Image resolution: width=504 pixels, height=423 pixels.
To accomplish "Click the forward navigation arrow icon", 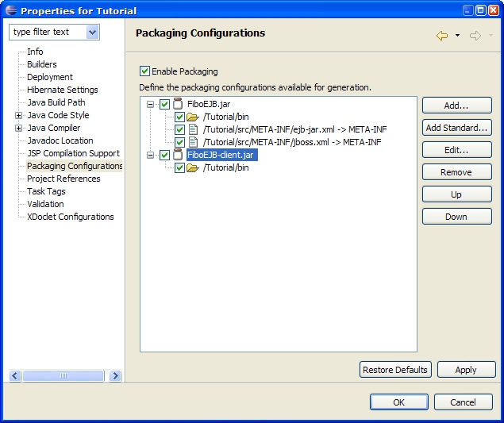I will tap(475, 36).
